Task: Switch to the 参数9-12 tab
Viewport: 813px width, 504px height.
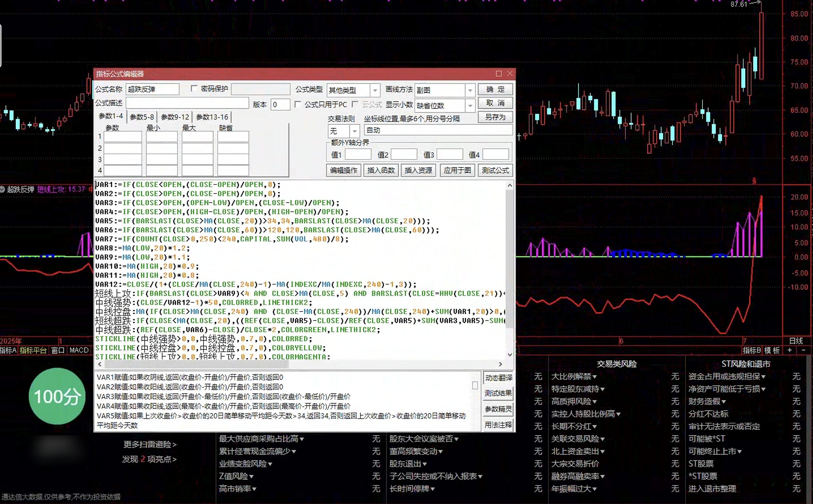Action: pos(175,117)
